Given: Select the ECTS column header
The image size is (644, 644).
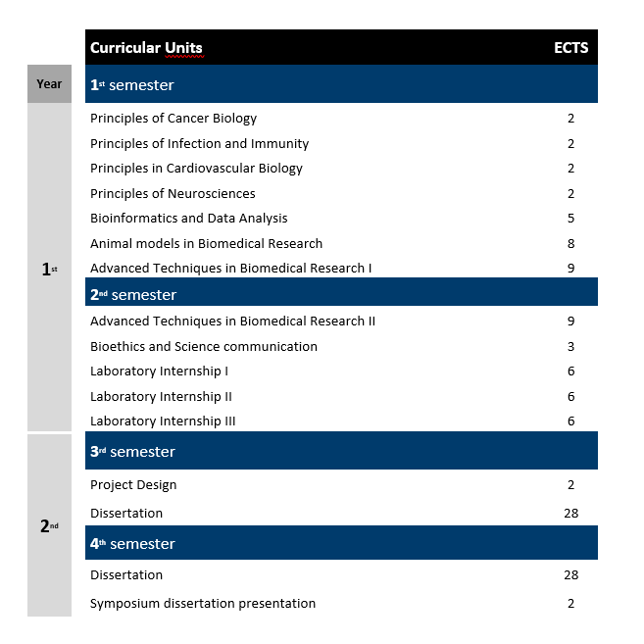Looking at the screenshot, I should 570,48.
